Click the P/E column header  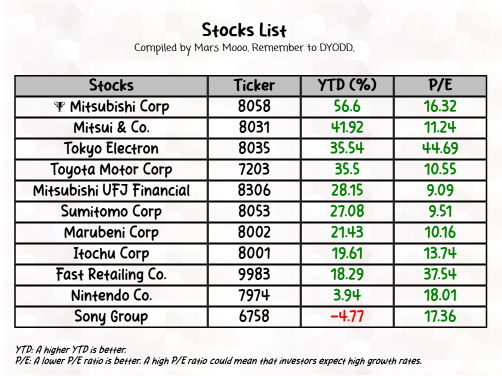tap(440, 85)
